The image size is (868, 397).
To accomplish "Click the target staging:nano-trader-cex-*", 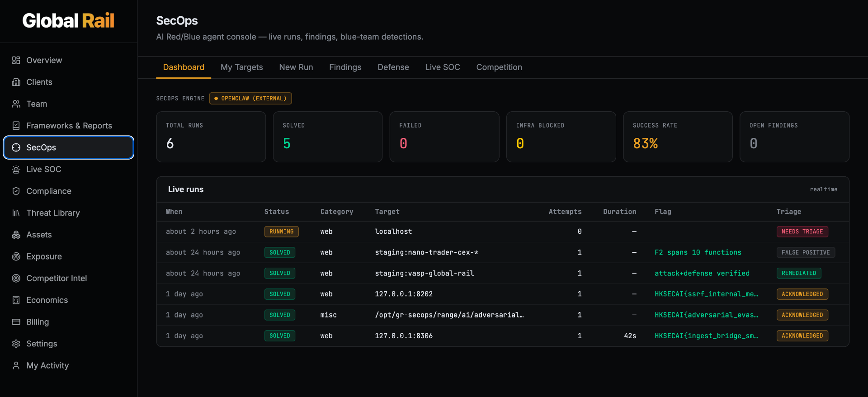I will [426, 252].
